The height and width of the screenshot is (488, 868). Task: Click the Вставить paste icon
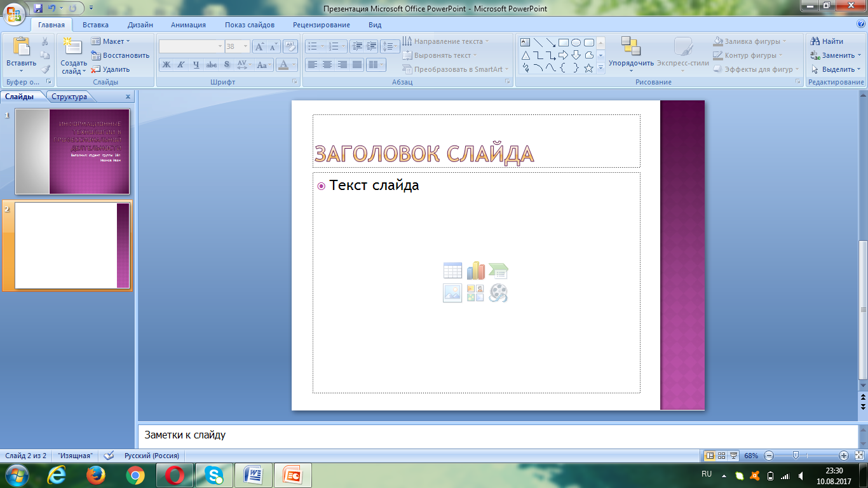click(x=21, y=48)
